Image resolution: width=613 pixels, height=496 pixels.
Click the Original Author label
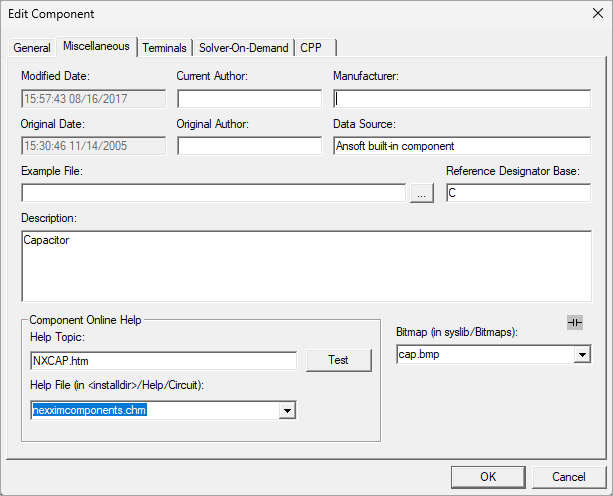tap(212, 124)
